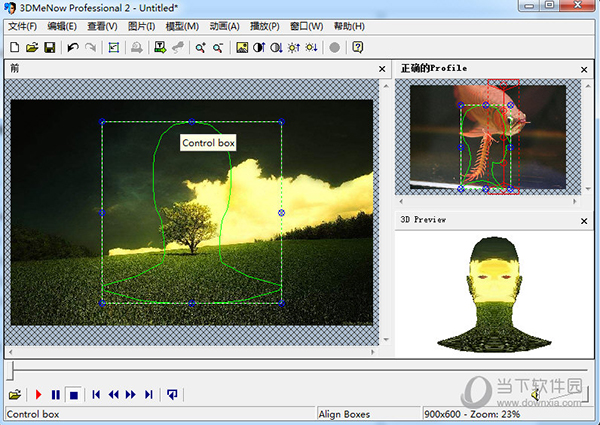Open the 文件(F) menu
The width and height of the screenshot is (600, 425).
[23, 26]
